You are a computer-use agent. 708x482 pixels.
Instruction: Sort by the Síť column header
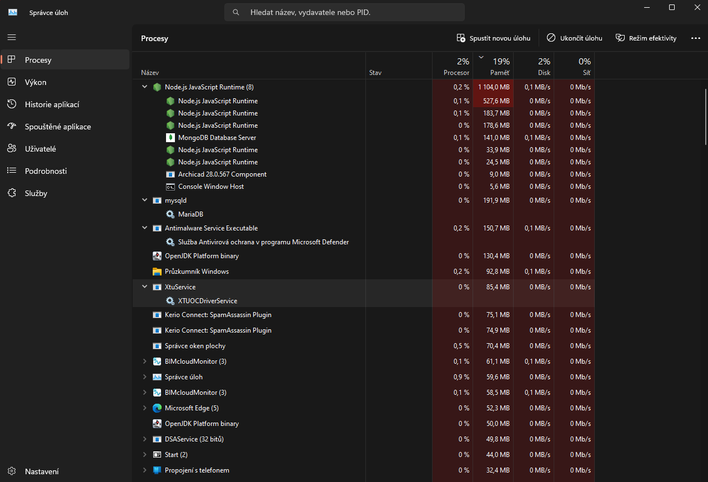[x=574, y=66]
